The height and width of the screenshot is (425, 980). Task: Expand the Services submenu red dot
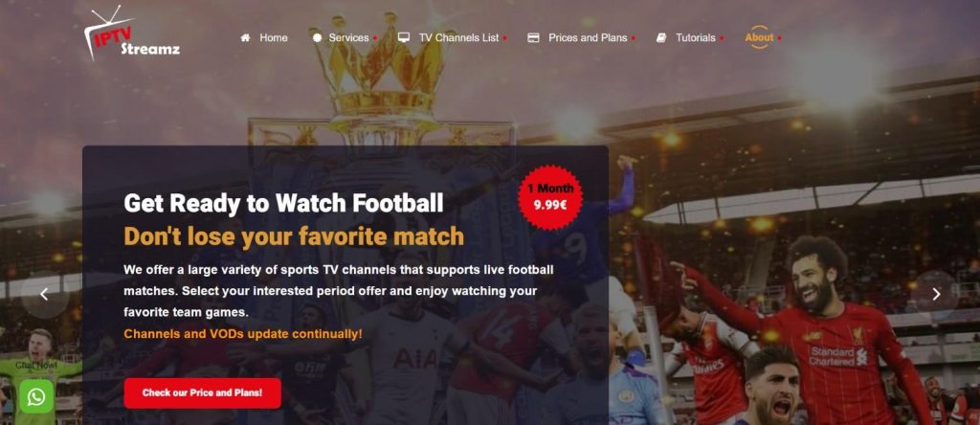[x=375, y=38]
